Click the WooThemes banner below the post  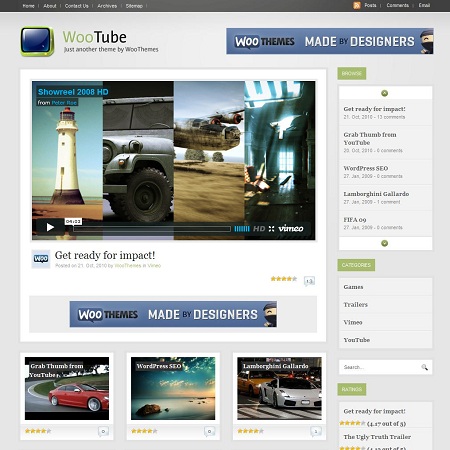point(173,314)
